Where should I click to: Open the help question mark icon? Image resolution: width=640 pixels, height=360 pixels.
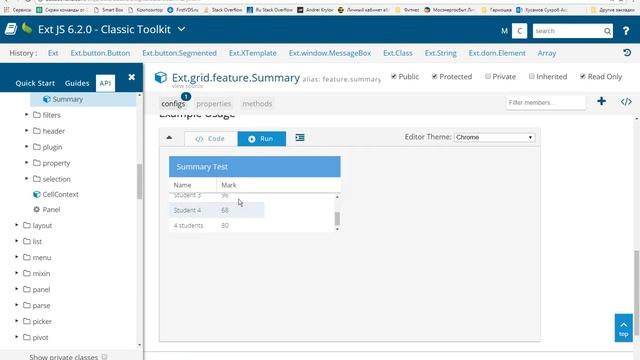[626, 31]
